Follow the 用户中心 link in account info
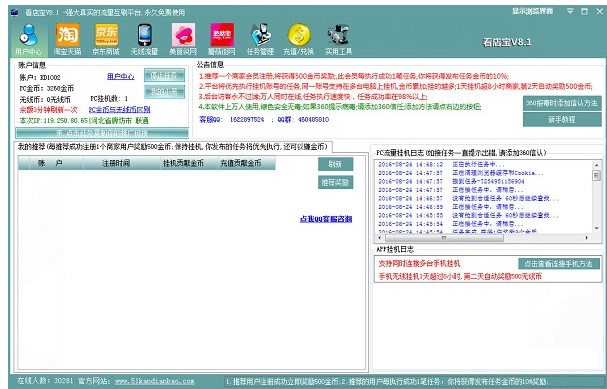The width and height of the screenshot is (607, 389). 120,77
